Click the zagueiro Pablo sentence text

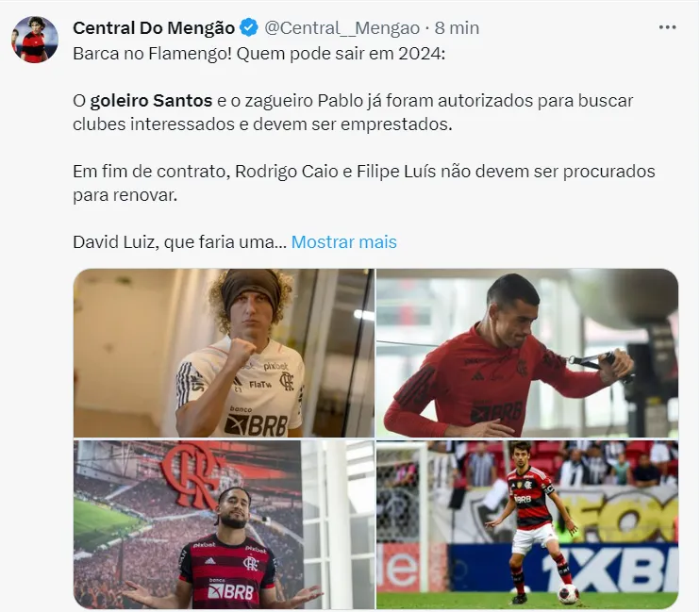coord(353,112)
